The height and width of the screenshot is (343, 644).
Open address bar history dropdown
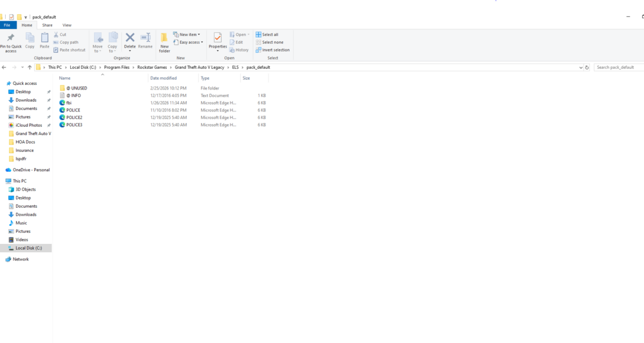coord(581,68)
